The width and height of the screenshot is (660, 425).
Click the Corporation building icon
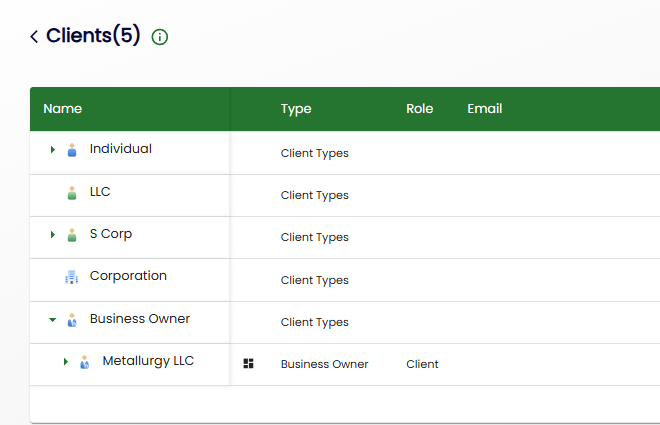(x=71, y=277)
